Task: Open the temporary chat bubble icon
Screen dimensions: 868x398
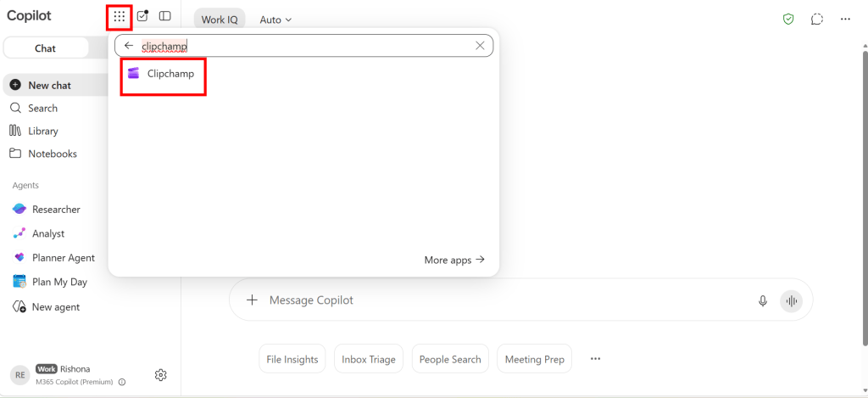Action: 816,19
